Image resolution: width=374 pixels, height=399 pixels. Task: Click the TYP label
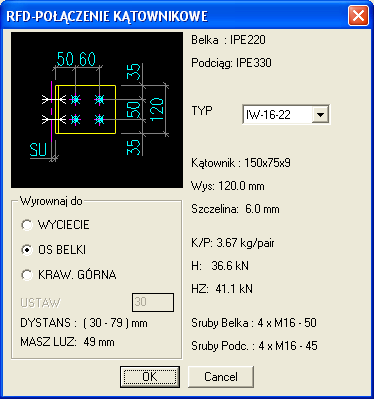tap(202, 110)
